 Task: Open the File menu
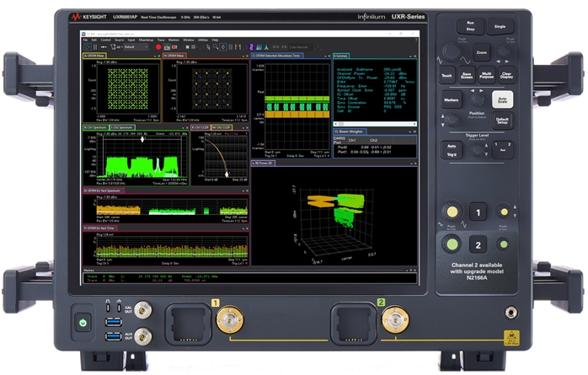pos(85,40)
